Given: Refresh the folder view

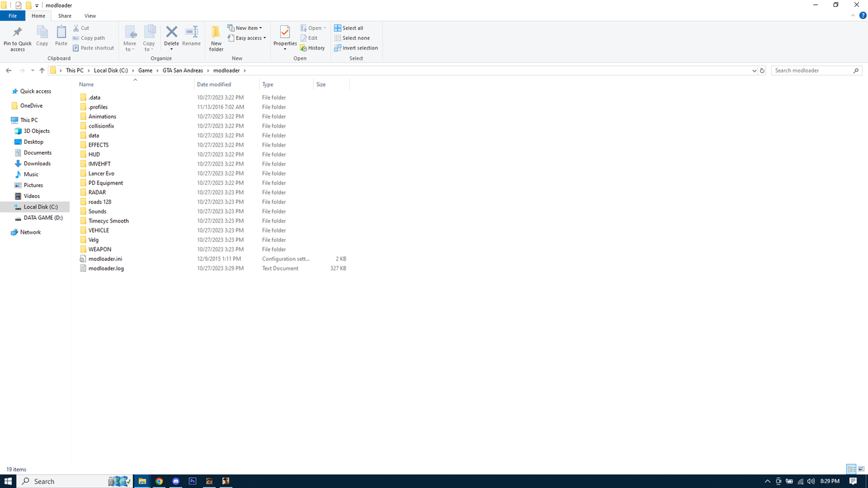Looking at the screenshot, I should pos(762,70).
